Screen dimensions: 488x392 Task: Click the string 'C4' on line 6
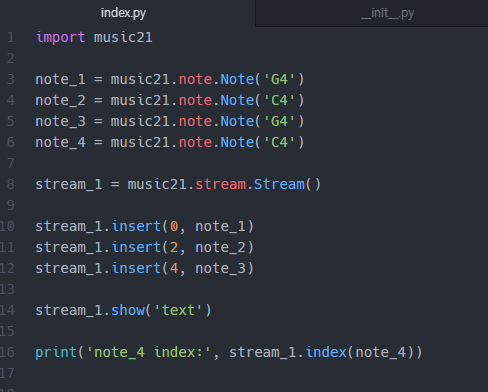pyautogui.click(x=279, y=142)
